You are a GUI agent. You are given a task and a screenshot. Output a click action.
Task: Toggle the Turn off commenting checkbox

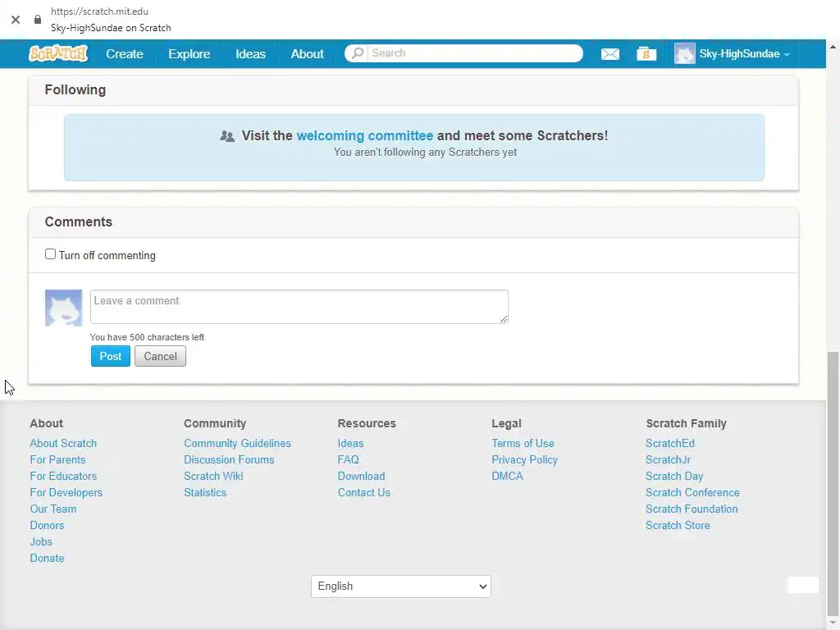(x=50, y=254)
